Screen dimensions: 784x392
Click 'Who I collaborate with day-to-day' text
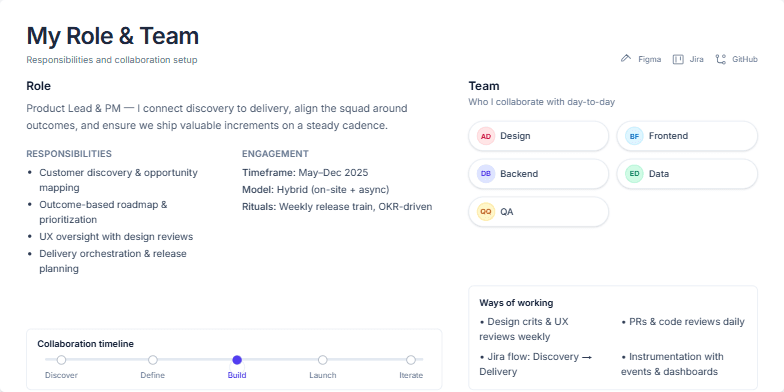click(x=542, y=102)
